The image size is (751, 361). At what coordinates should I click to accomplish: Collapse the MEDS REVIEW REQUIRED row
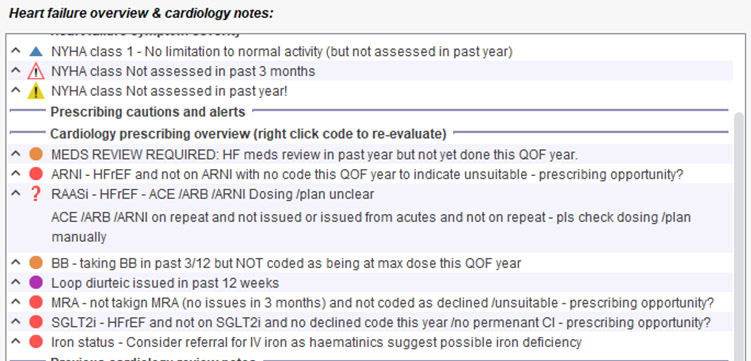pyautogui.click(x=15, y=154)
